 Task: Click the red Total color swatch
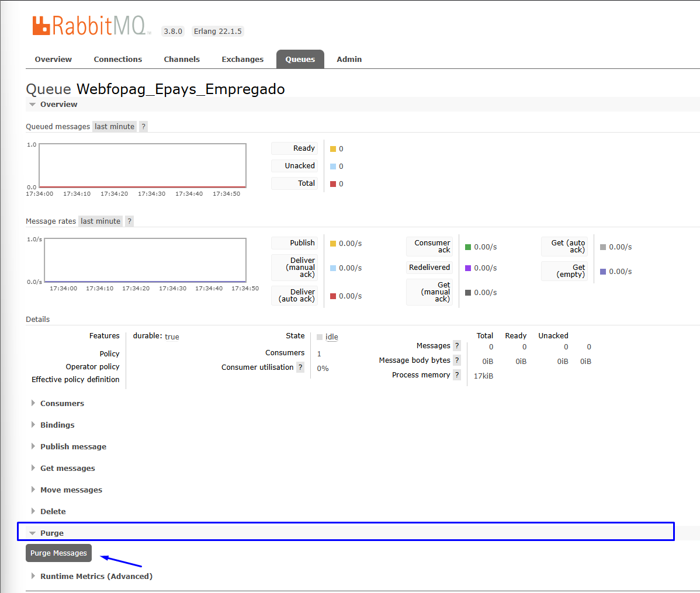(x=333, y=184)
